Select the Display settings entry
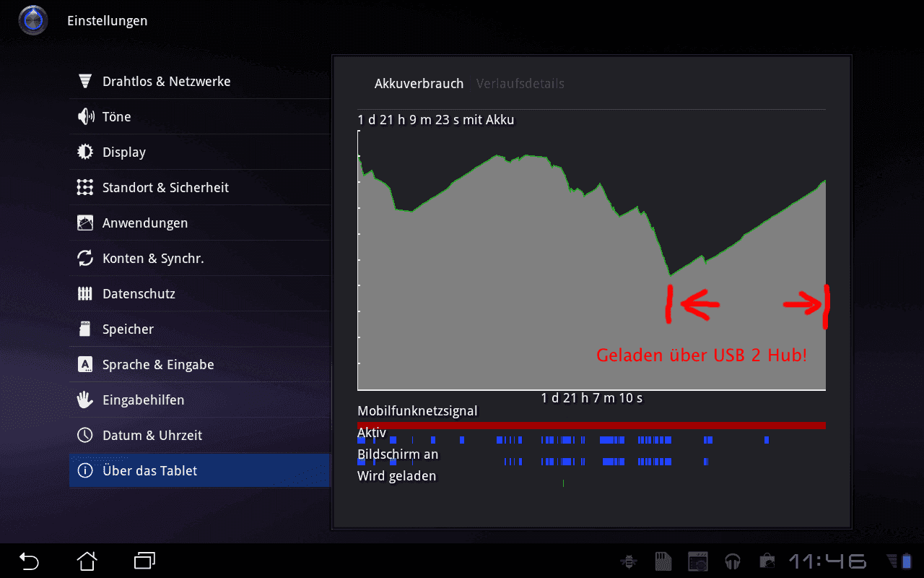Image resolution: width=924 pixels, height=578 pixels. (199, 152)
